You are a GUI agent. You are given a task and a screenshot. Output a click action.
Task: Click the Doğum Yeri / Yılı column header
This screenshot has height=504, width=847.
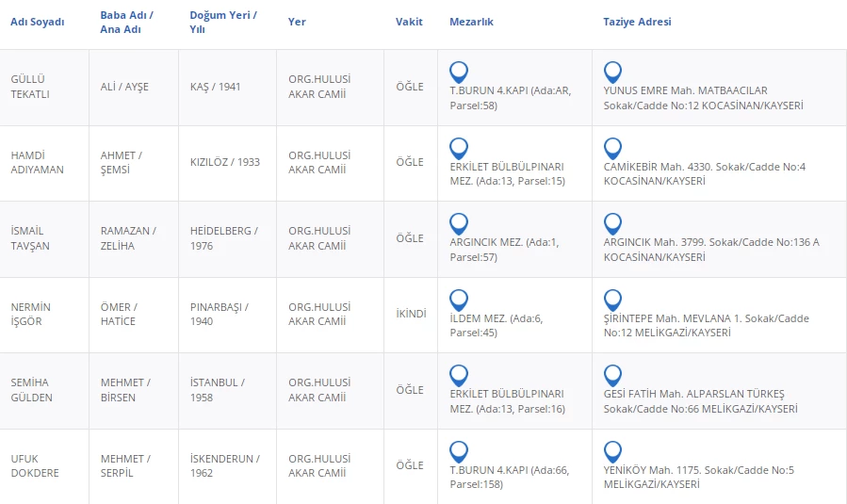point(222,22)
